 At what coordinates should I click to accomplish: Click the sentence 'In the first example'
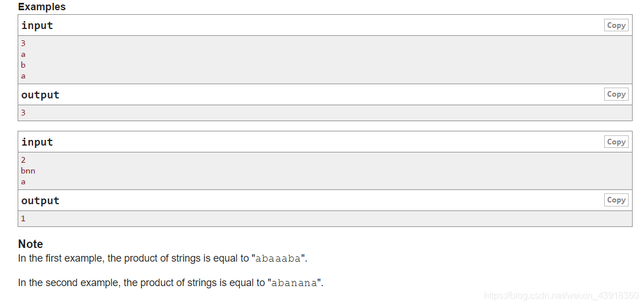[x=162, y=258]
